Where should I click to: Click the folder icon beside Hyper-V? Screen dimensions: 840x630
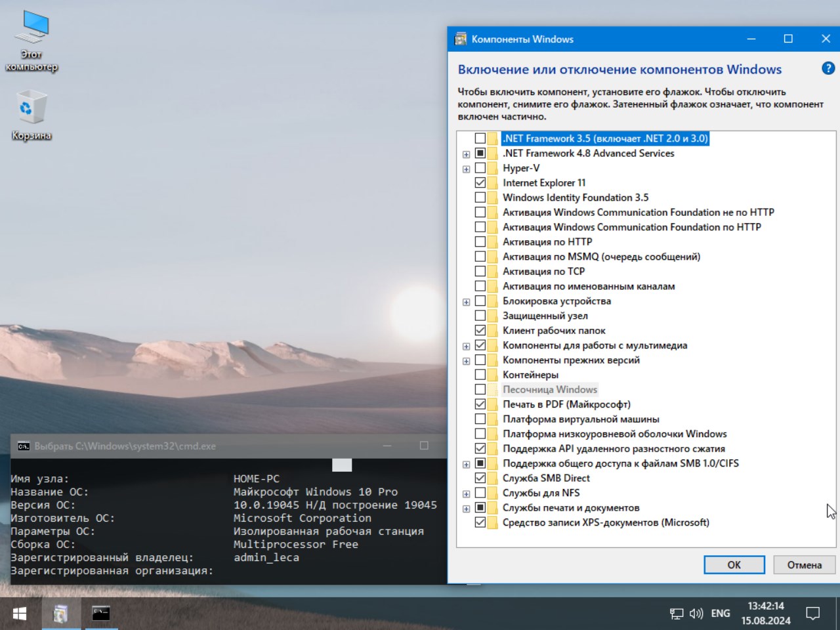coord(493,168)
